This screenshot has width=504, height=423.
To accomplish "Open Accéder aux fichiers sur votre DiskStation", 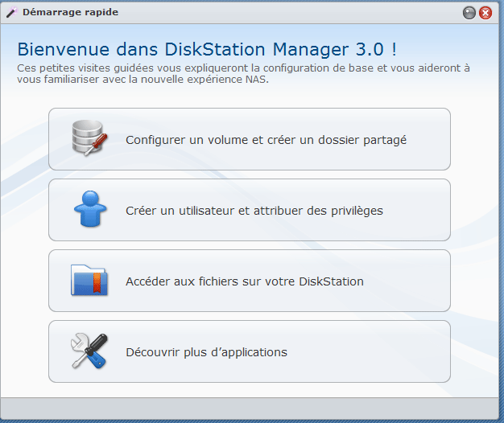I will pyautogui.click(x=250, y=281).
